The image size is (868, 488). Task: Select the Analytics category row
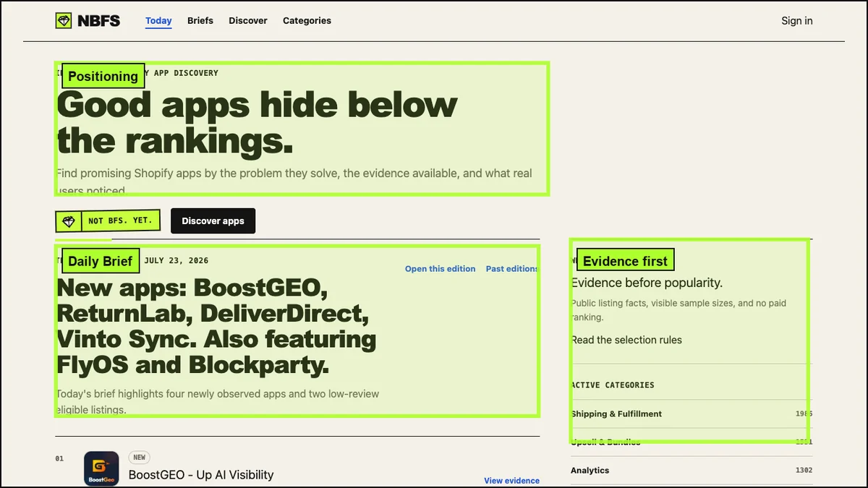click(x=692, y=470)
